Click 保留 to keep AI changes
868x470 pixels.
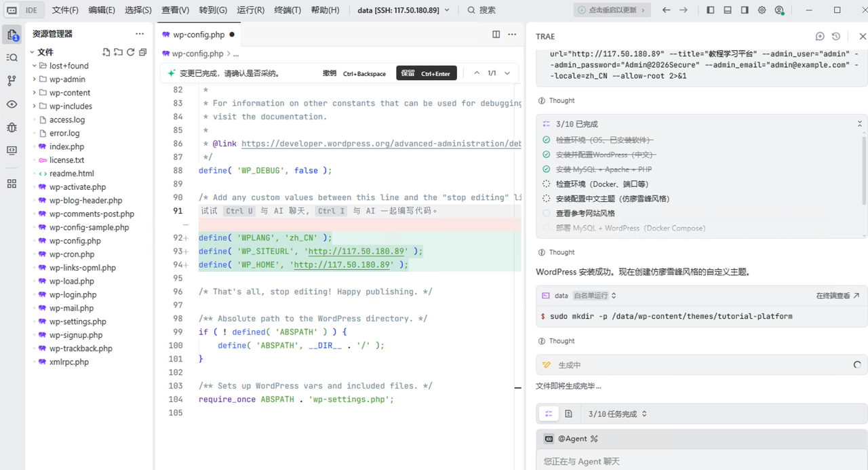[427, 73]
